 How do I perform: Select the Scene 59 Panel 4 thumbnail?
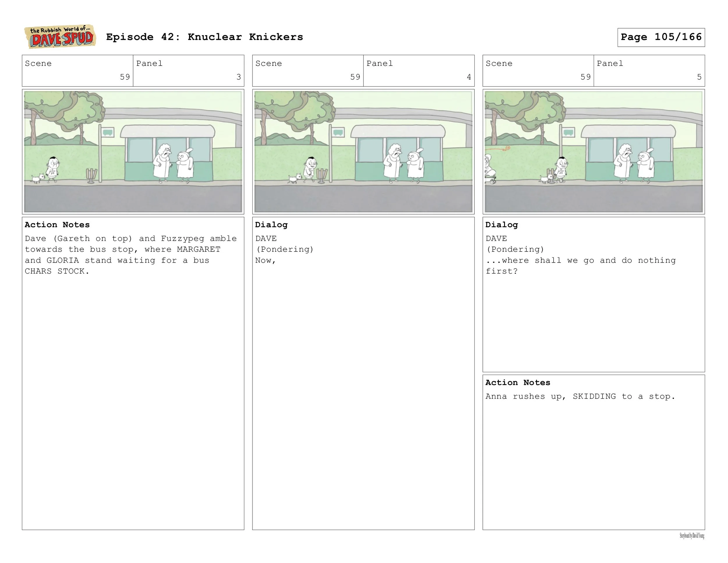pyautogui.click(x=363, y=152)
